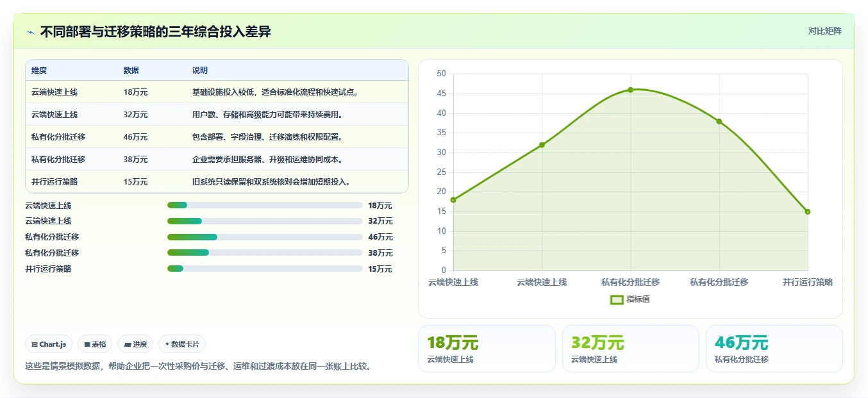Click the card title 不同部署与迁移策略的三年综合投入差异
The image size is (868, 398).
156,31
